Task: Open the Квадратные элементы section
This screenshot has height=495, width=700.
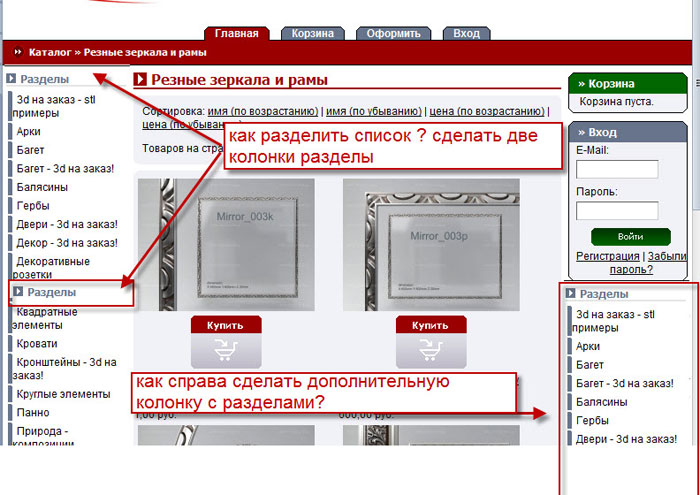Action: [x=45, y=318]
